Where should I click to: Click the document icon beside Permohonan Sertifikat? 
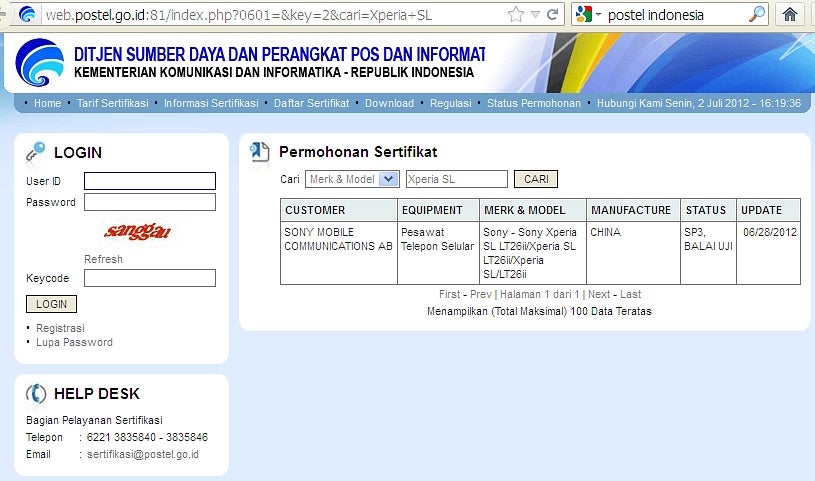pyautogui.click(x=259, y=152)
